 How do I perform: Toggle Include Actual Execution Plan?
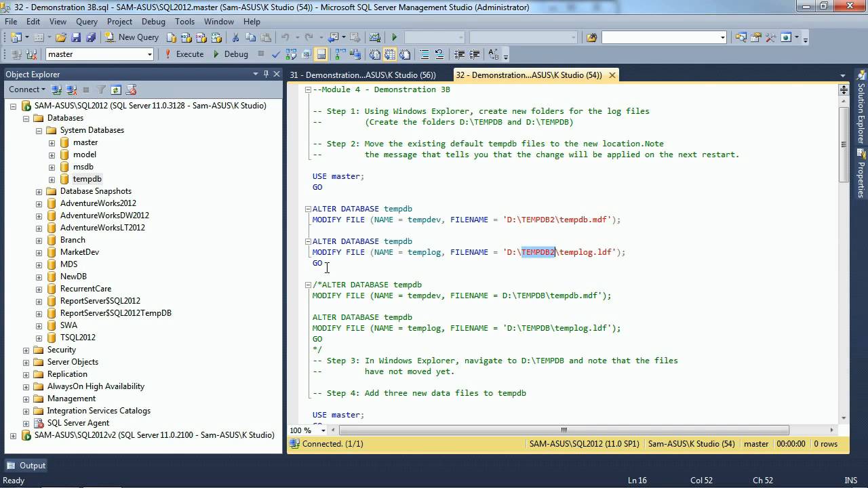(x=340, y=54)
